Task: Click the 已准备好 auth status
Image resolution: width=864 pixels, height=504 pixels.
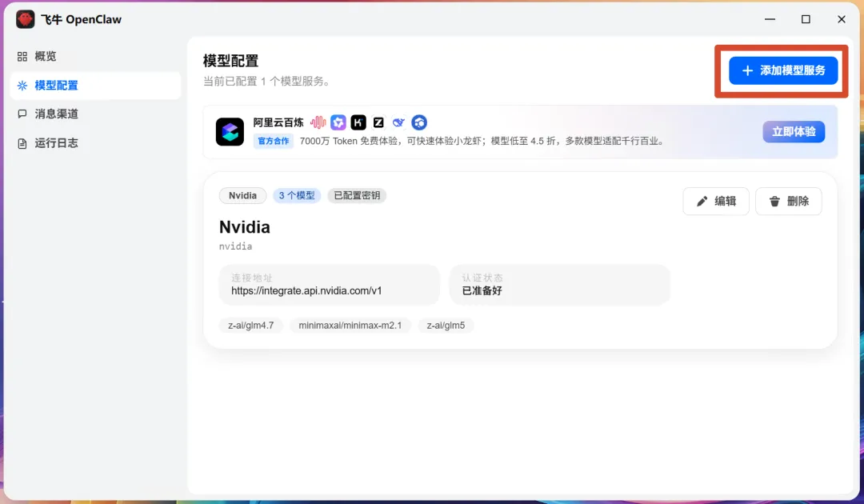Action: (482, 291)
